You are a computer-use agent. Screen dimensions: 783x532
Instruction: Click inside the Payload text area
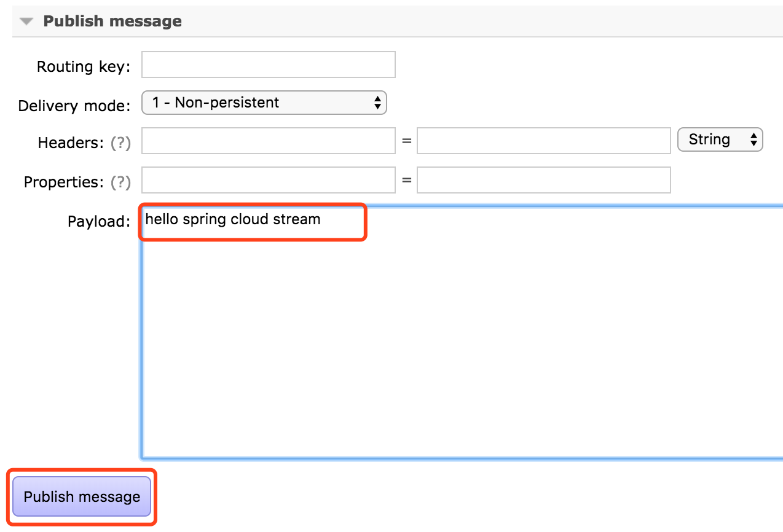462,332
